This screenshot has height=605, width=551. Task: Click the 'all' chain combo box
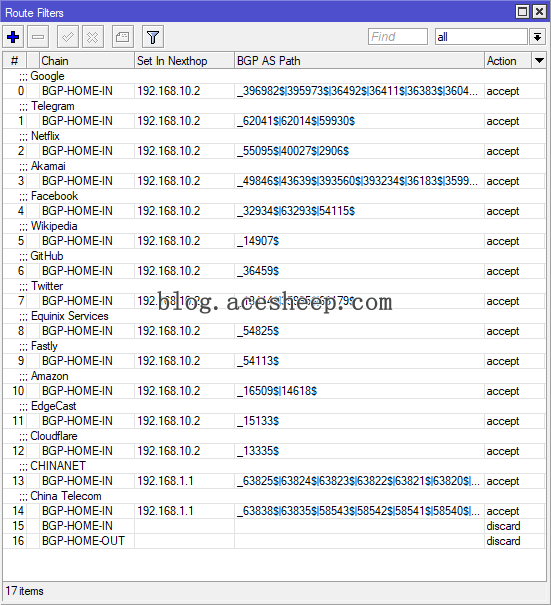481,37
